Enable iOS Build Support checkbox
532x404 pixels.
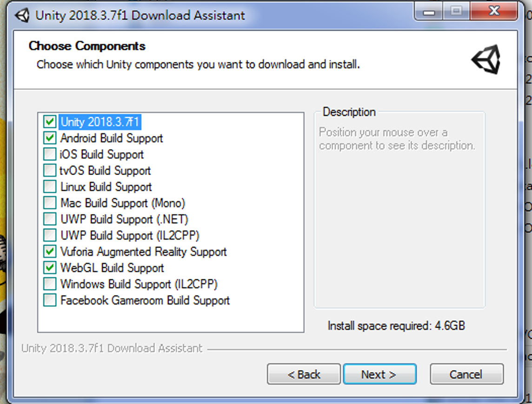49,155
